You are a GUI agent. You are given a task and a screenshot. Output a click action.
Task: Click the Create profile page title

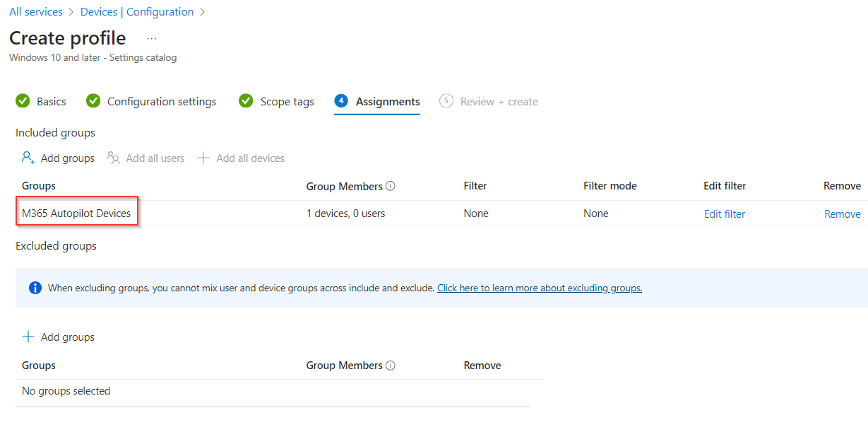tap(68, 38)
